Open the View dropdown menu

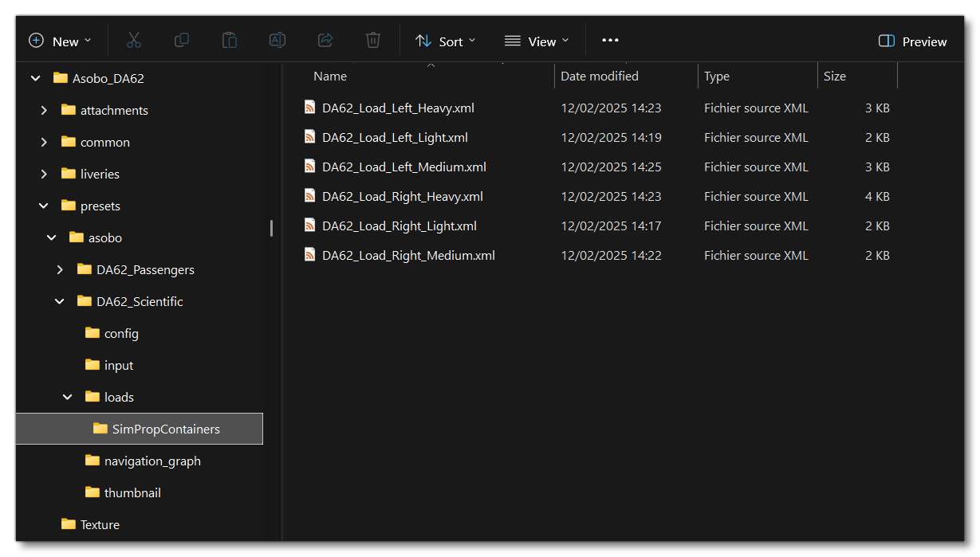[x=537, y=41]
